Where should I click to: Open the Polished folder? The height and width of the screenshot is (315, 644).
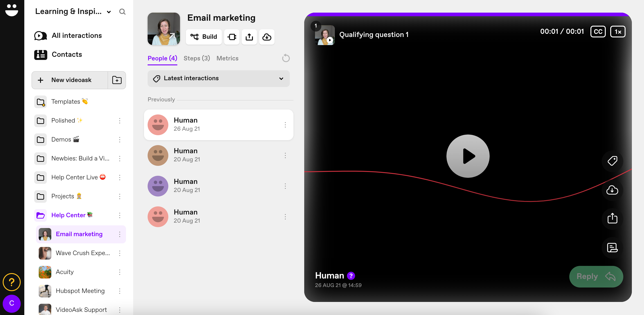click(x=59, y=121)
